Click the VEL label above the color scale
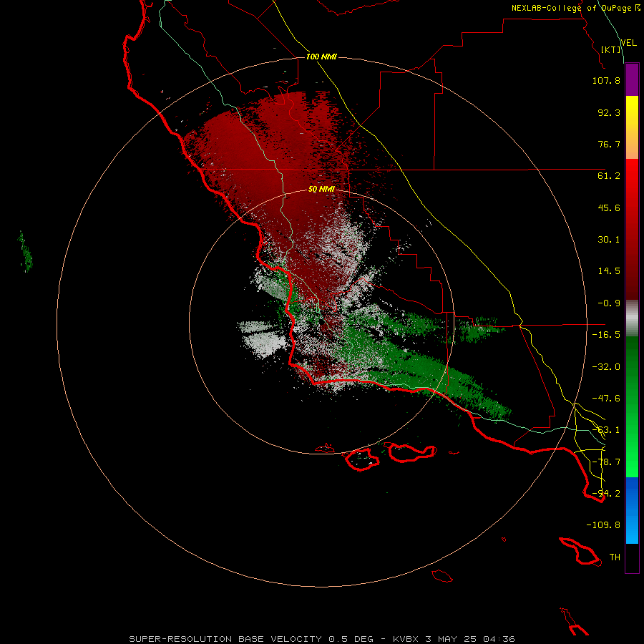The height and width of the screenshot is (644, 644). (628, 43)
